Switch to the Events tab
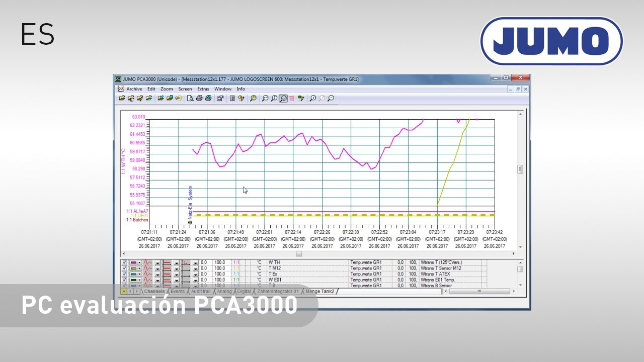The height and width of the screenshot is (362, 644). 178,292
